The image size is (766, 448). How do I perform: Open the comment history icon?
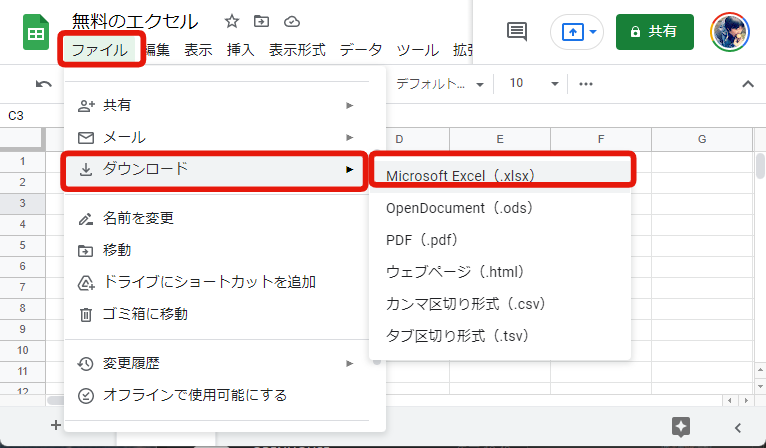(x=517, y=32)
